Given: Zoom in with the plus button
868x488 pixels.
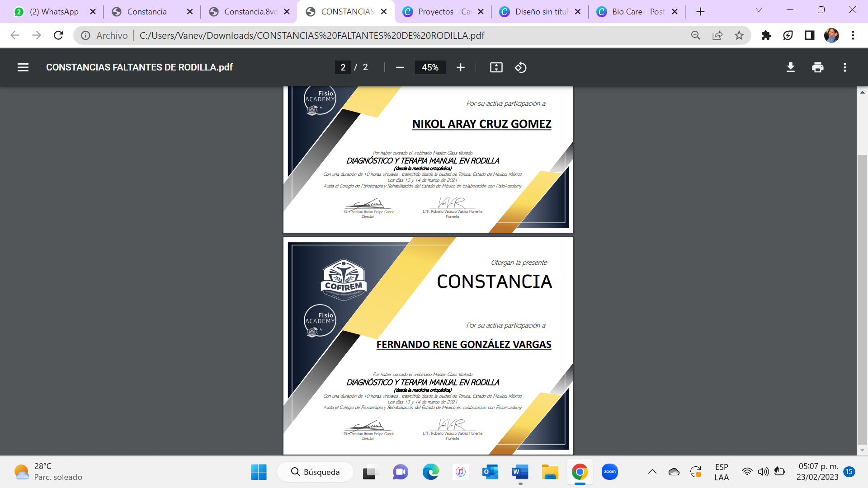Looking at the screenshot, I should click(x=460, y=67).
